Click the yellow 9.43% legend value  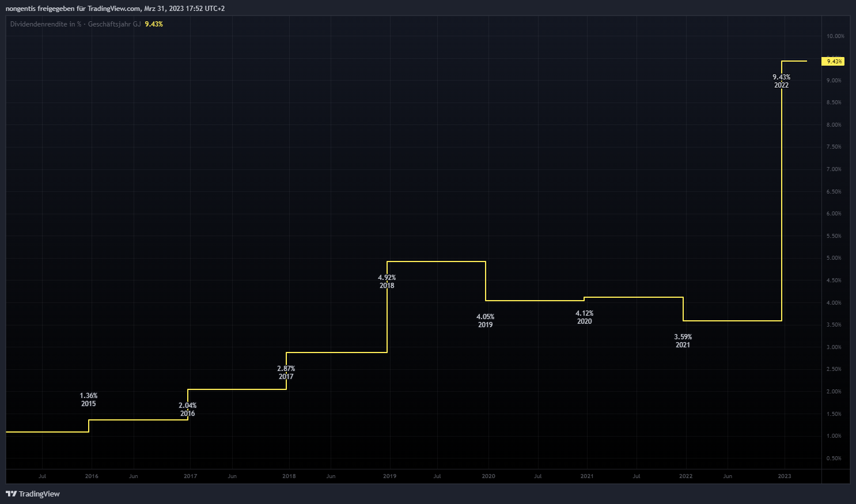click(154, 24)
